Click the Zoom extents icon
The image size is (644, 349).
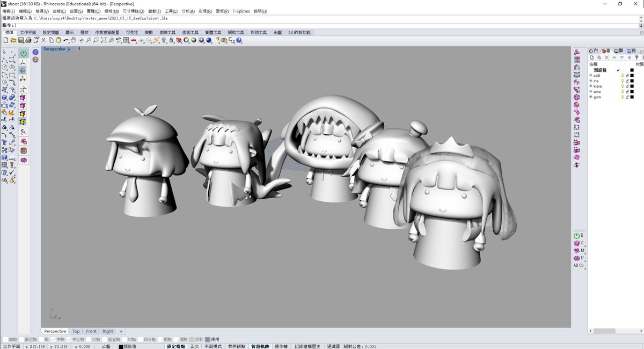pyautogui.click(x=104, y=40)
